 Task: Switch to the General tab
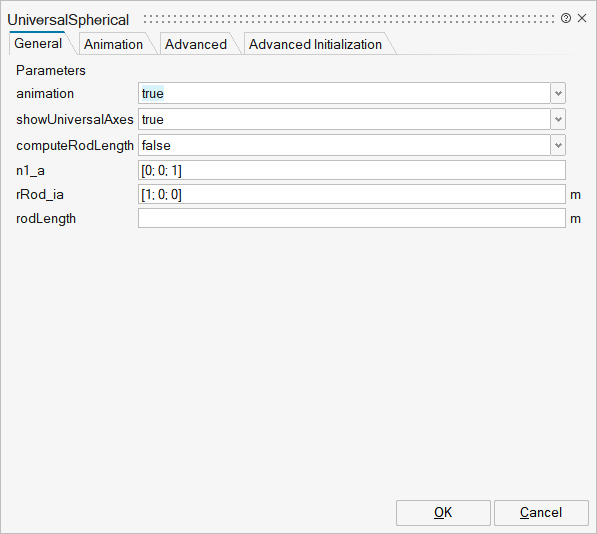click(x=38, y=43)
